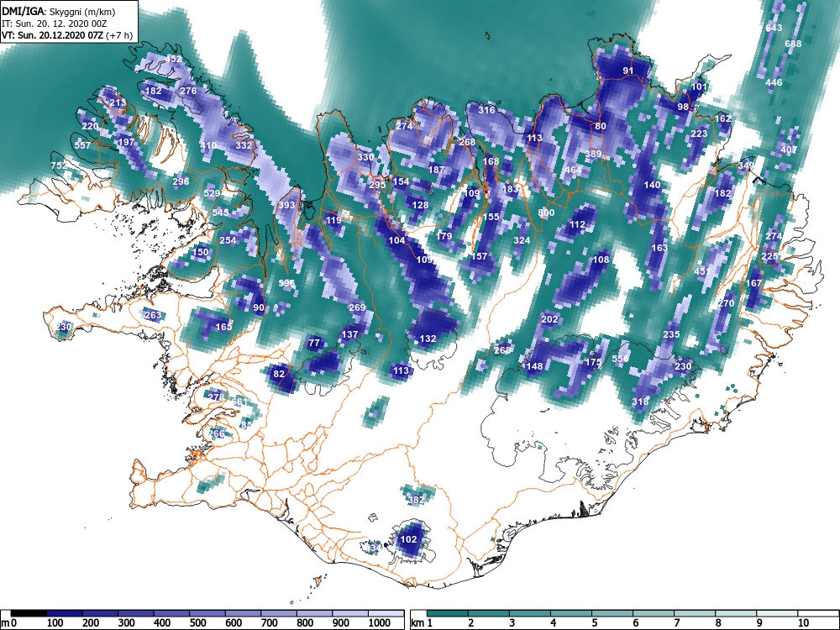Click the 752 value on the west coast

[x=59, y=165]
